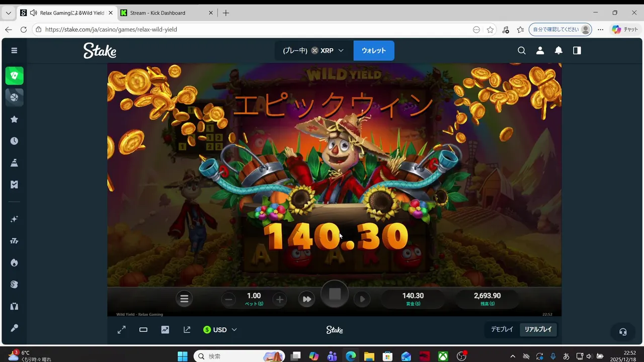
Task: Pop out game window icon
Action: click(187, 330)
